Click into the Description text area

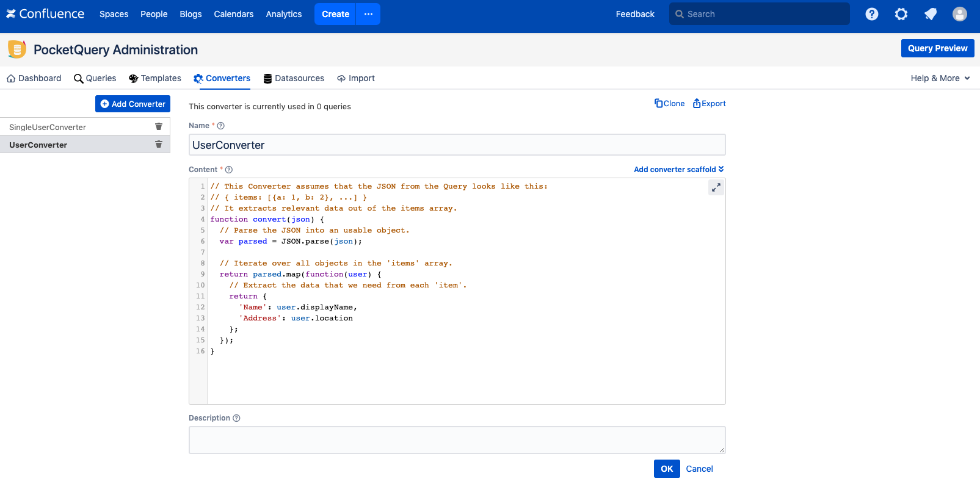457,440
